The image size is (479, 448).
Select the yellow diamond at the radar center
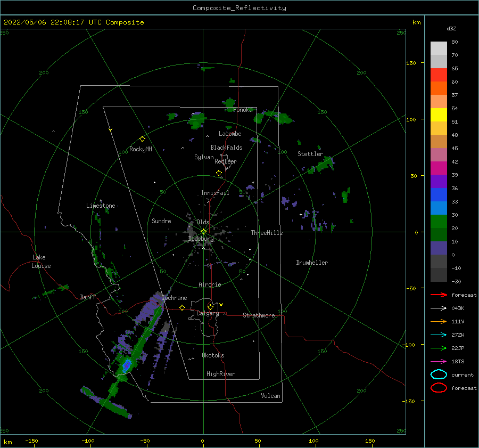click(x=203, y=232)
